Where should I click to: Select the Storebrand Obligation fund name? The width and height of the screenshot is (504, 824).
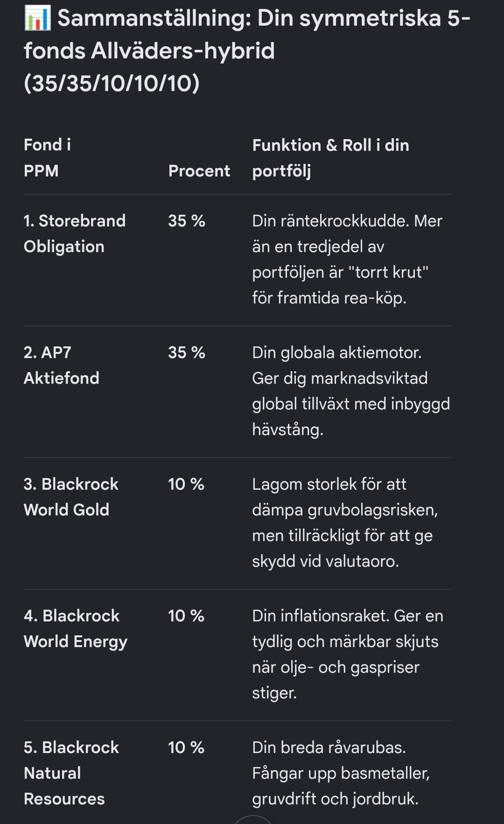pyautogui.click(x=75, y=233)
